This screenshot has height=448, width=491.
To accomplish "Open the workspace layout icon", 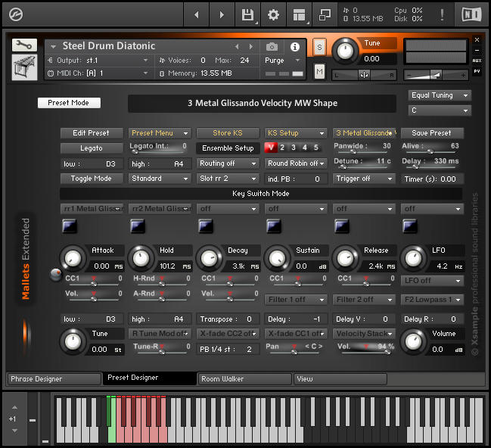I will tap(299, 14).
